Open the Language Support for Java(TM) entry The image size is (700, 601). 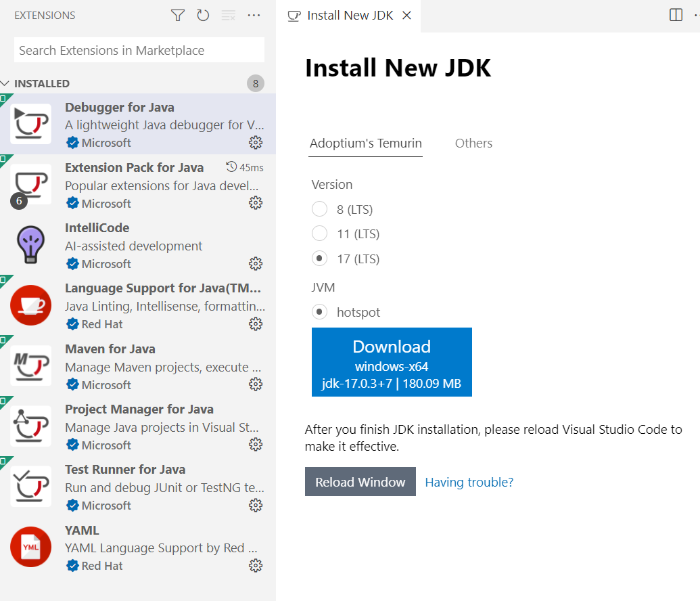coord(138,305)
